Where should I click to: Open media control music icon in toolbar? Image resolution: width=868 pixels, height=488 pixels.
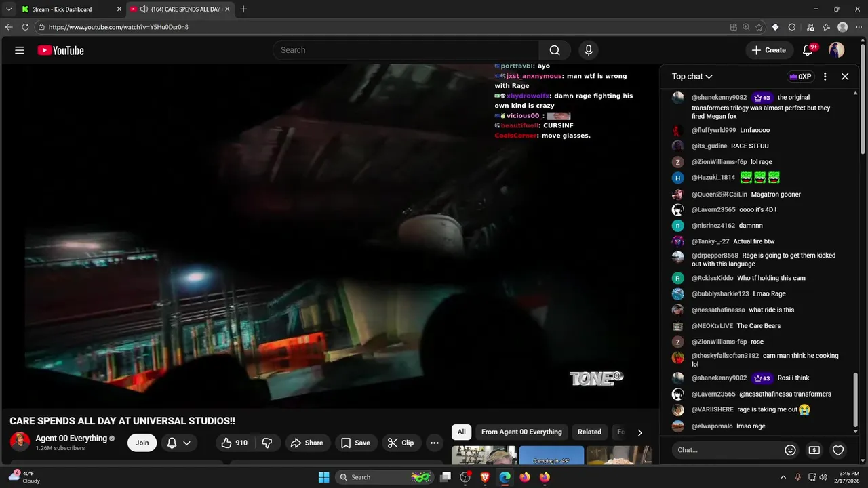coord(810,27)
